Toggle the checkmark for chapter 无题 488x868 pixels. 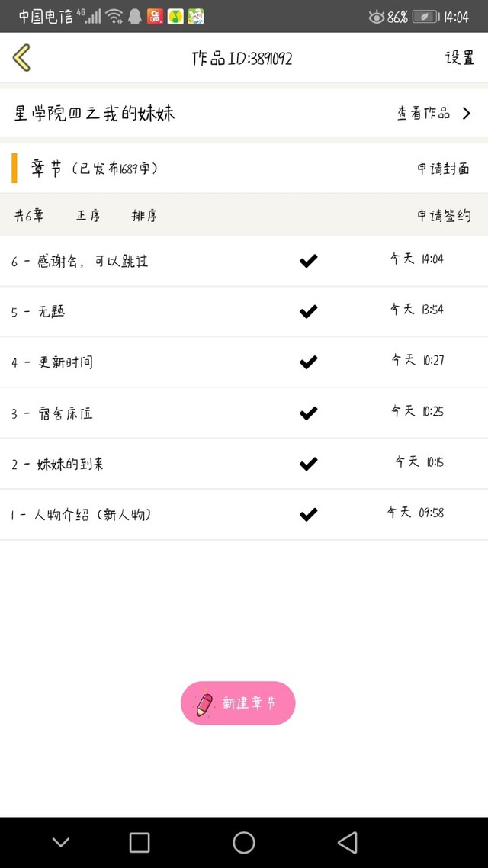(x=308, y=312)
